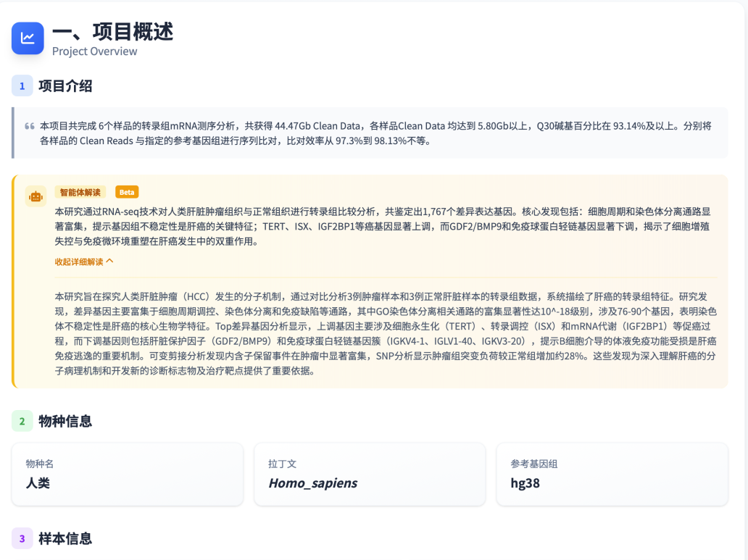Click the green number 2 badge by 物种信息
This screenshot has height=560, width=748.
[22, 421]
